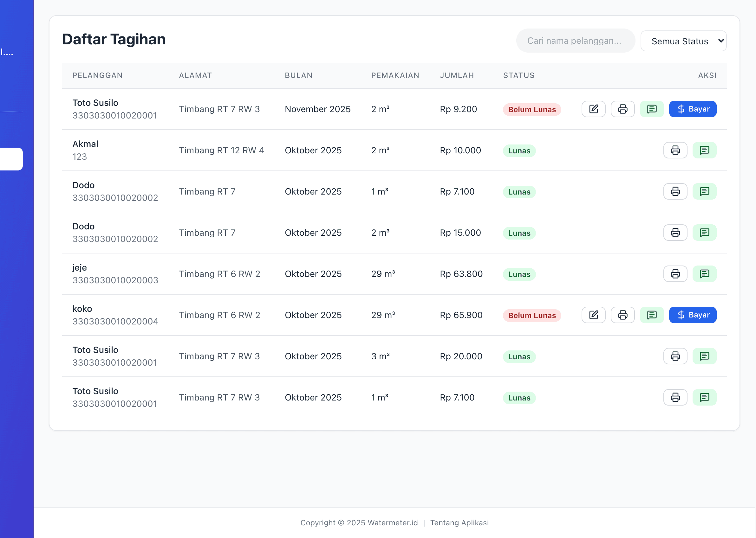Click the JUMLAH column header
This screenshot has width=756, height=538.
click(457, 75)
